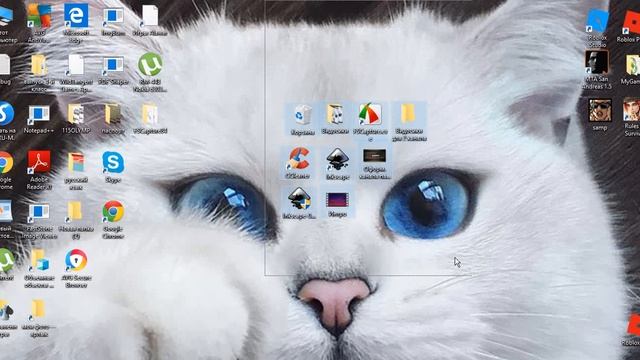Select the folder left of the WinDjView file
The width and height of the screenshot is (640, 360).
pos(39,73)
